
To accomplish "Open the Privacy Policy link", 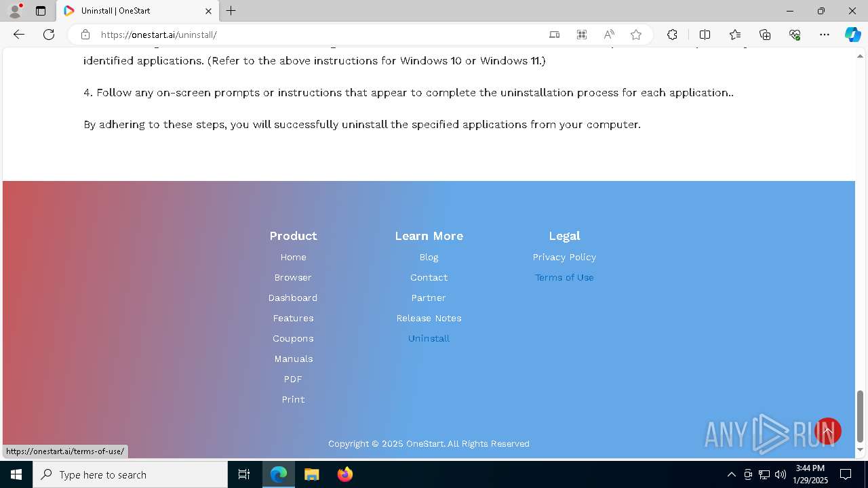I will click(564, 257).
